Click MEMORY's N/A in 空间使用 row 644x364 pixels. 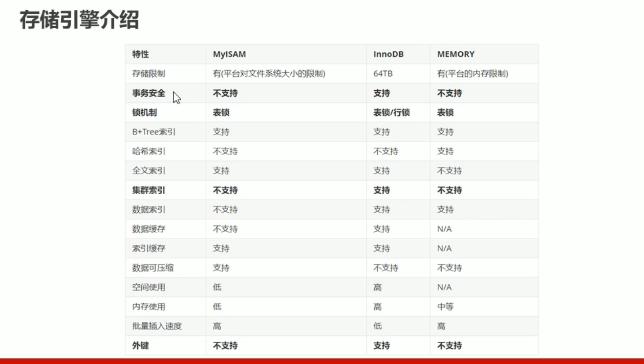click(x=444, y=287)
